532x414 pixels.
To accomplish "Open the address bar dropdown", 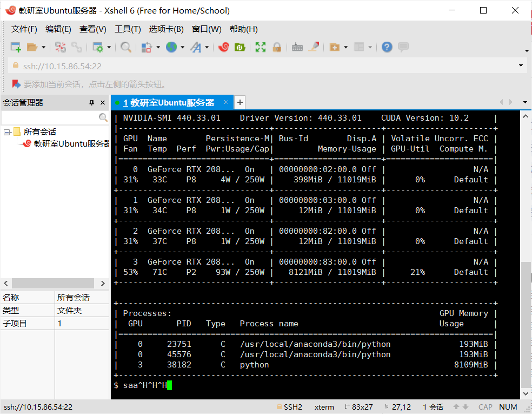I will 520,65.
